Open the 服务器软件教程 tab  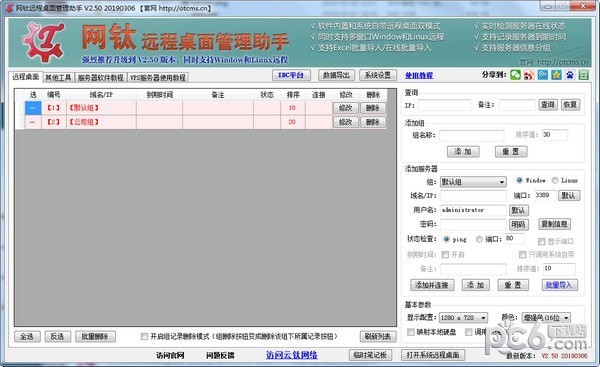101,78
